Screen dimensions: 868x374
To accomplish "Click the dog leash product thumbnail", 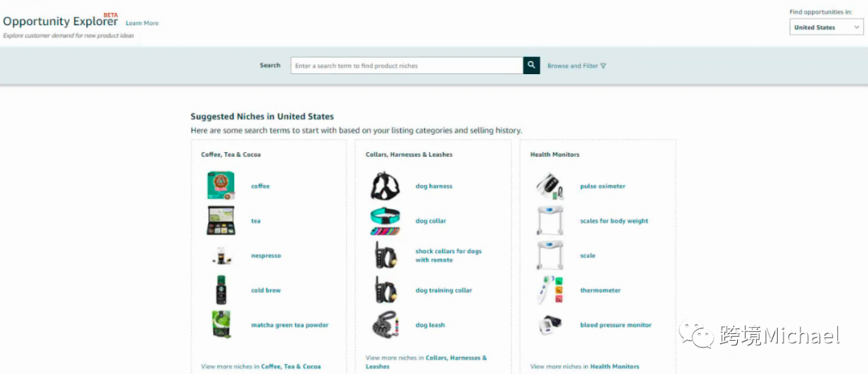I will (x=385, y=325).
